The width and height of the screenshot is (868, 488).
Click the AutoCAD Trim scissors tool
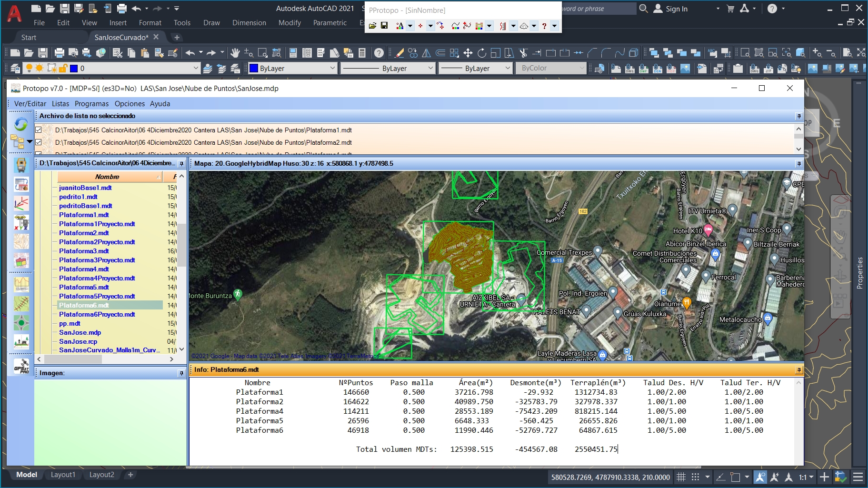pos(523,53)
